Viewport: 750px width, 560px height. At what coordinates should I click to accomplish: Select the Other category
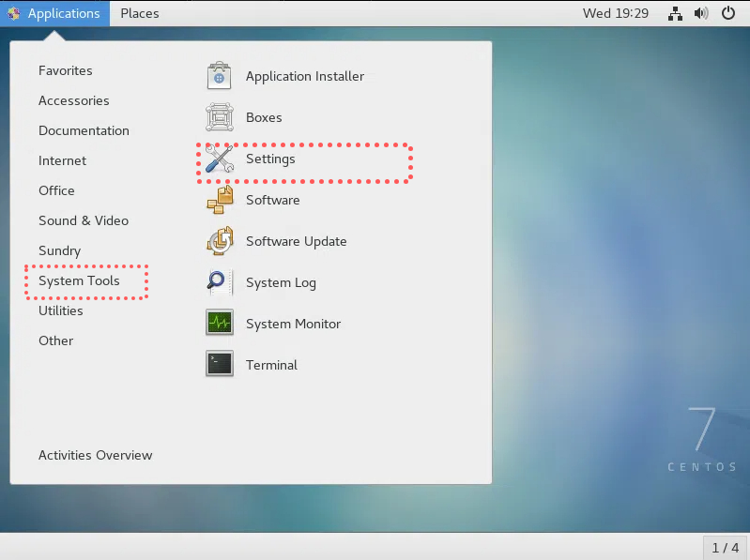(56, 341)
